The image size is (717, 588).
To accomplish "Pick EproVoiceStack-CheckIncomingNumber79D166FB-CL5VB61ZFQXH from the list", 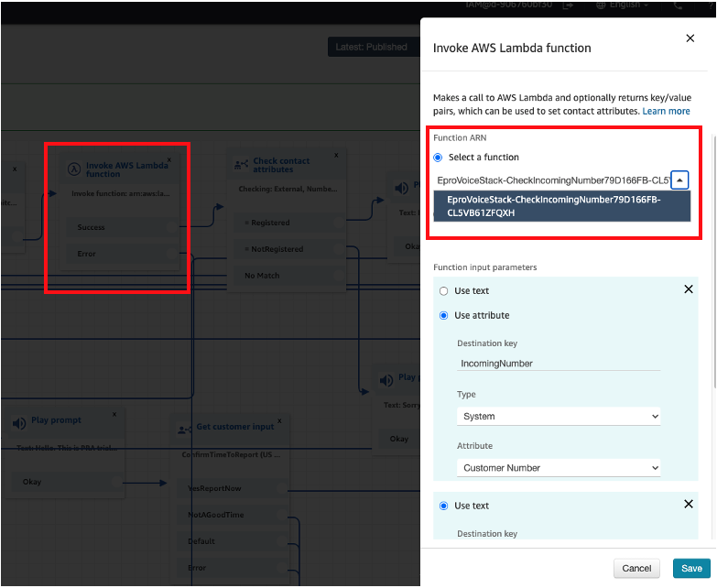I will click(x=561, y=206).
